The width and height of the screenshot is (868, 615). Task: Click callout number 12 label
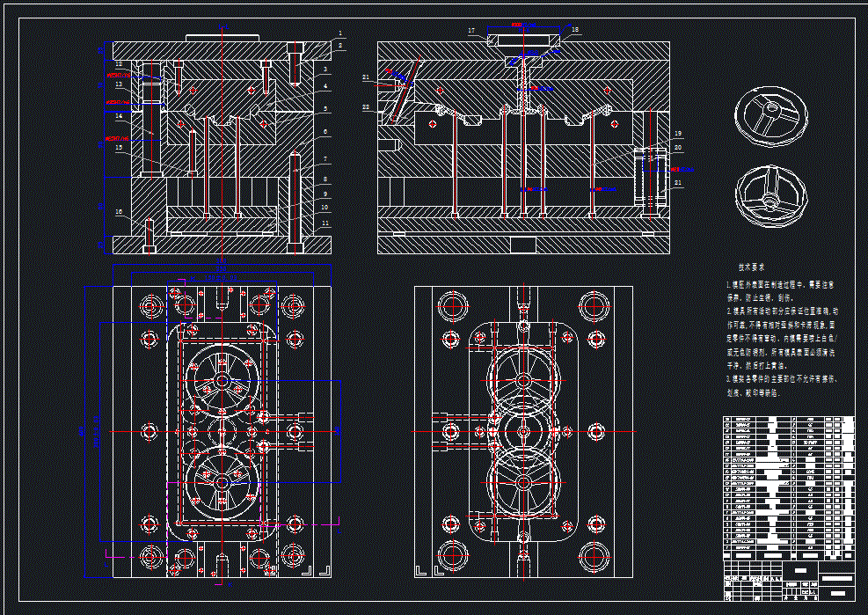tap(119, 64)
